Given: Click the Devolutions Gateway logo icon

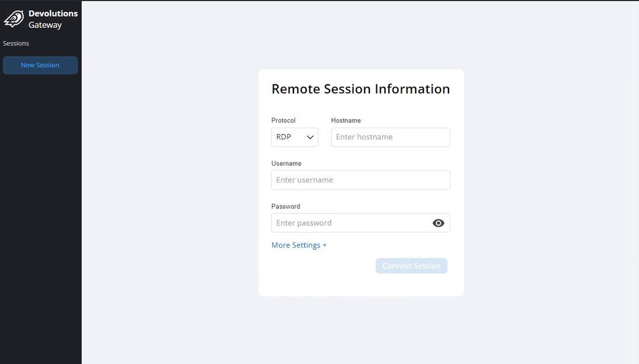Looking at the screenshot, I should click(x=13, y=19).
